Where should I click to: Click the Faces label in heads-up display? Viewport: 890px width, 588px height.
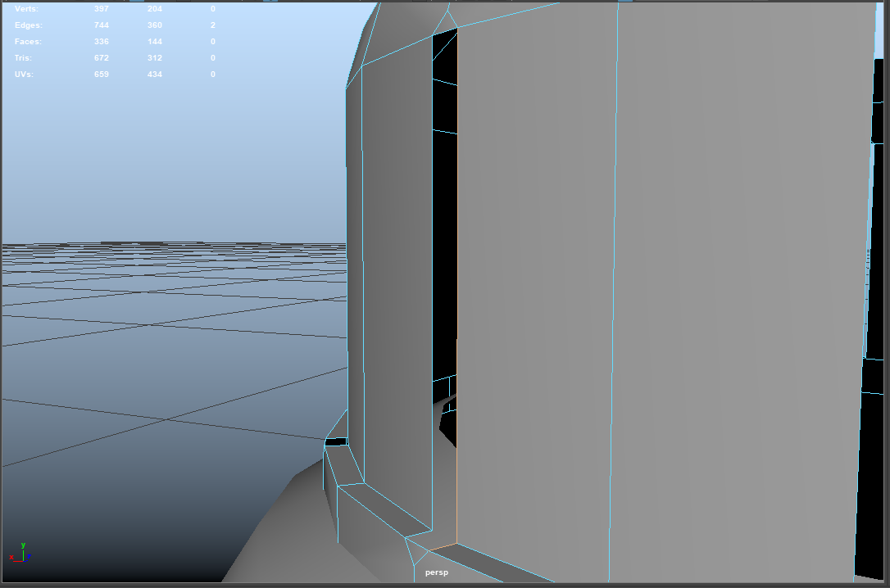(x=28, y=42)
